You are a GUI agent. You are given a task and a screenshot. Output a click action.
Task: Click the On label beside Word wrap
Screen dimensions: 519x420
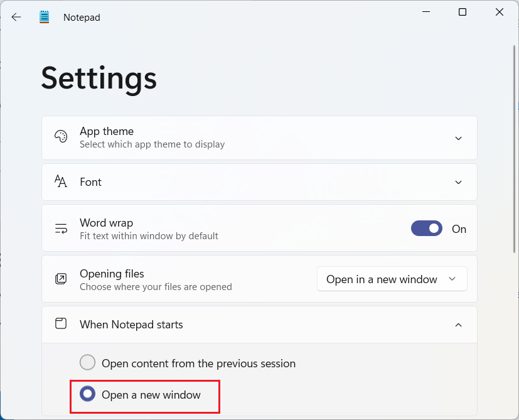459,229
